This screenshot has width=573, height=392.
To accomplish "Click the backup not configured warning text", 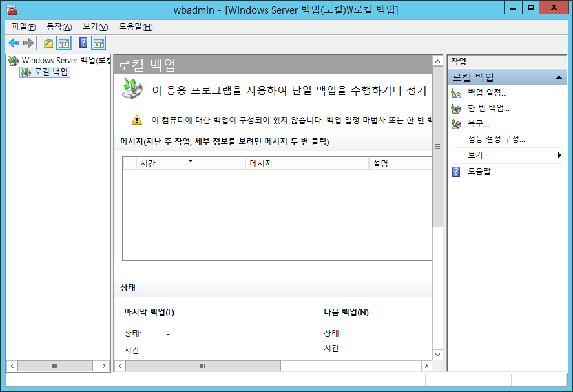I will click(x=291, y=120).
